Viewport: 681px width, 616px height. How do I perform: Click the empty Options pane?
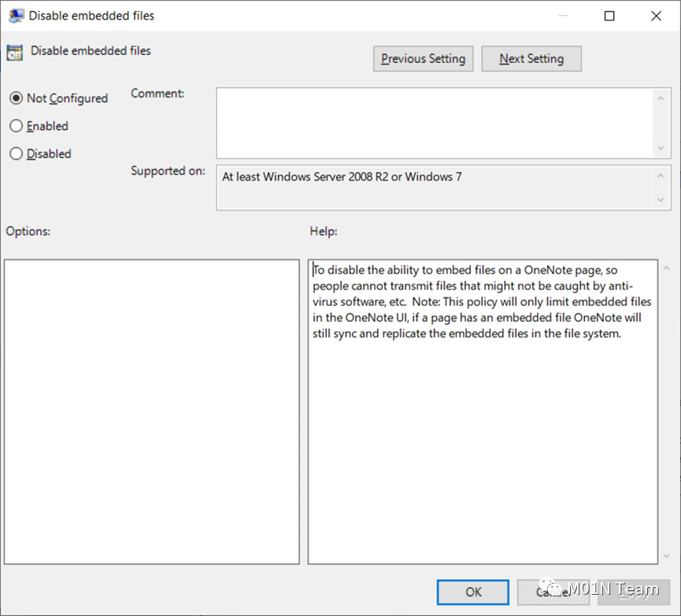point(152,411)
